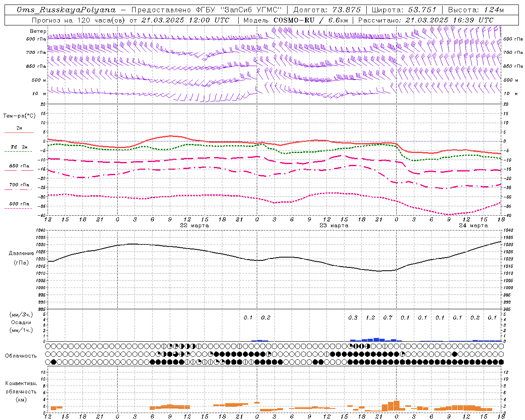This screenshot has height=420, width=525.
Task: Click the date label 22 марта
Action: [x=194, y=226]
